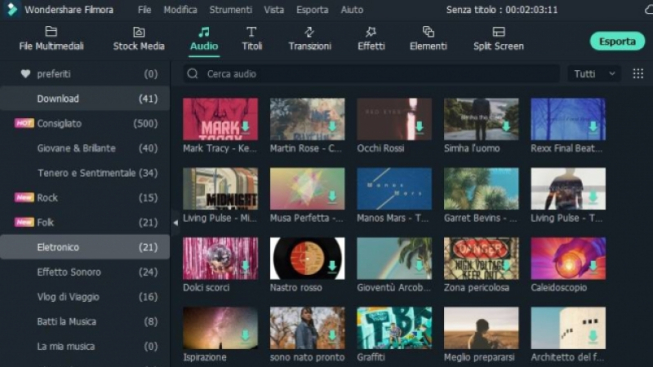The width and height of the screenshot is (653, 367).
Task: Open the Transizioni tab
Action: point(310,39)
